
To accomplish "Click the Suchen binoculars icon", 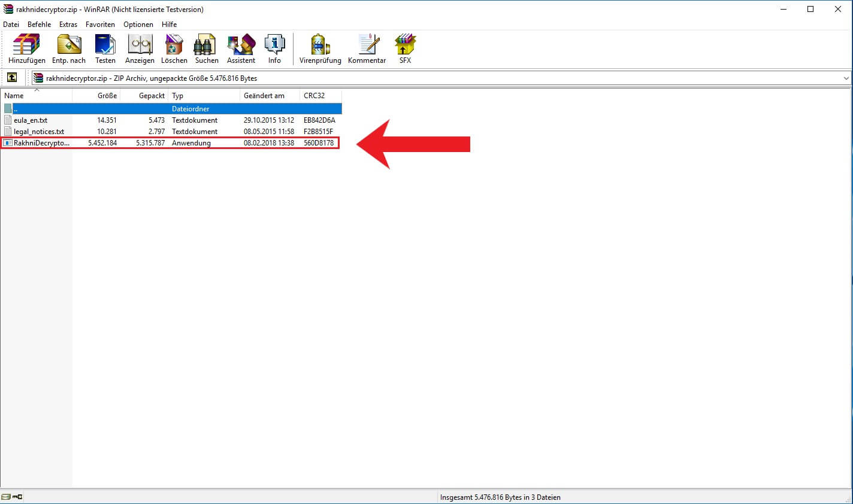I will [x=205, y=44].
